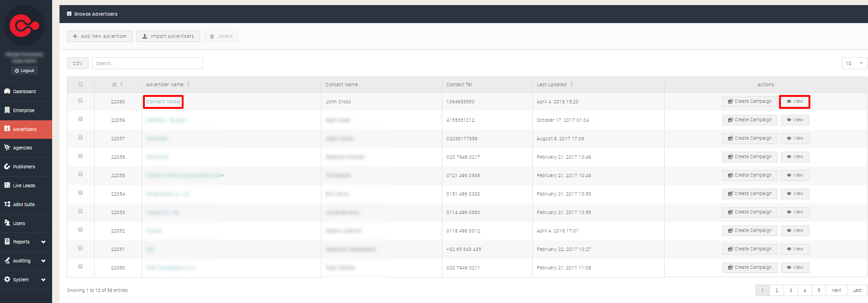
Task: Open the ABM Suite section
Action: click(x=24, y=205)
